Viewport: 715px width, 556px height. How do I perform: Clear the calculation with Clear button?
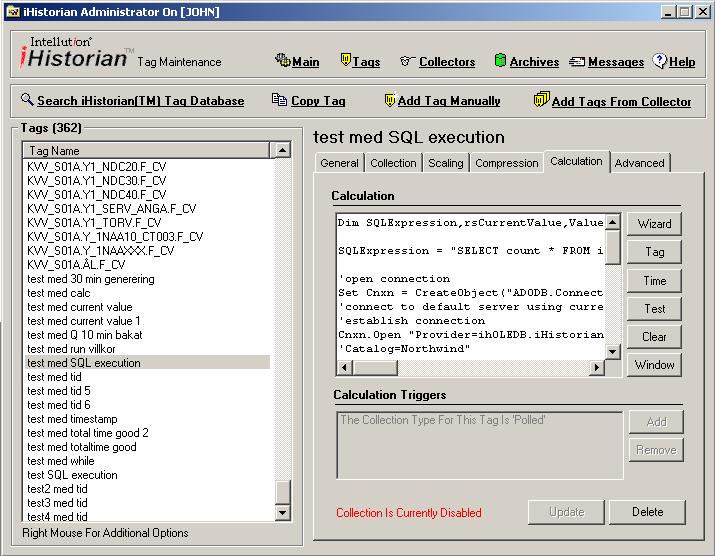[x=654, y=337]
